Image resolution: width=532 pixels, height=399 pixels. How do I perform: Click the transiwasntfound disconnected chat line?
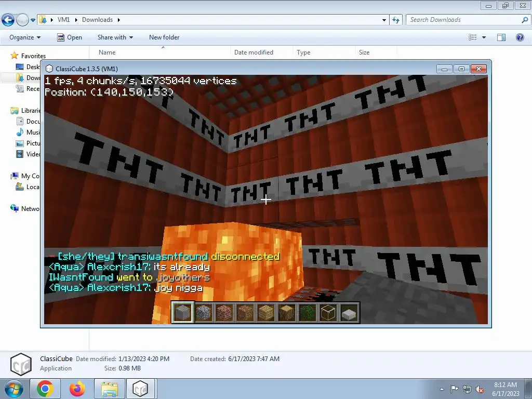164,257
